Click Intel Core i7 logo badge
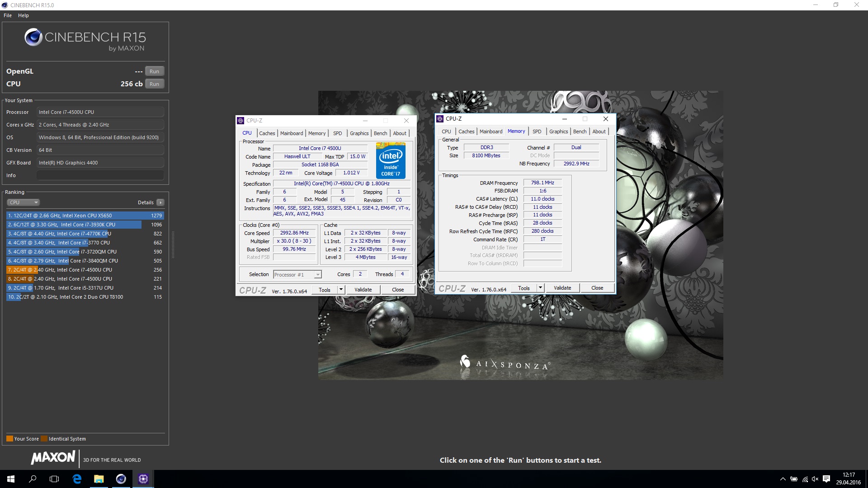868x488 pixels. (x=391, y=161)
